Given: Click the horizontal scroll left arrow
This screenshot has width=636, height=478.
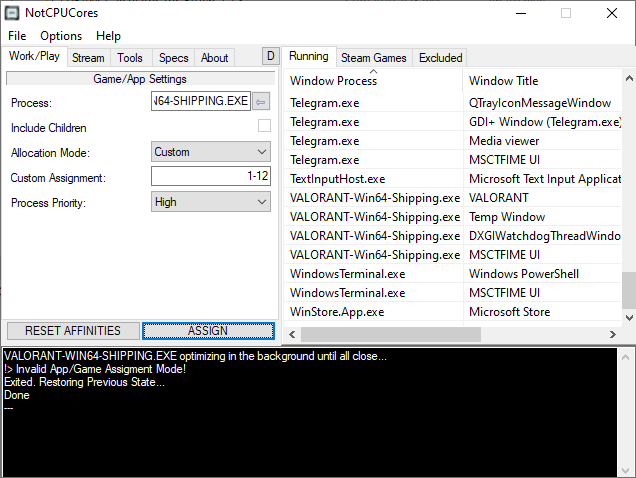Looking at the screenshot, I should pos(292,335).
